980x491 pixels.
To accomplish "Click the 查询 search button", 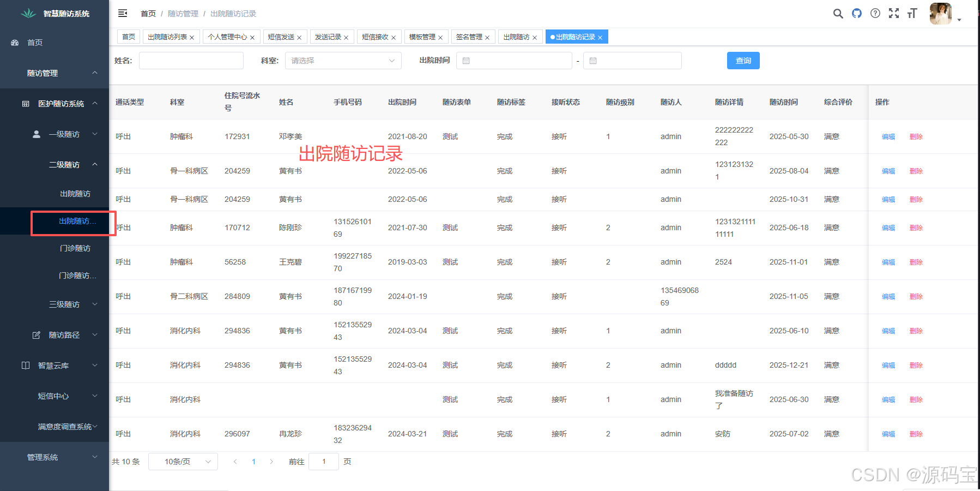I will 743,61.
